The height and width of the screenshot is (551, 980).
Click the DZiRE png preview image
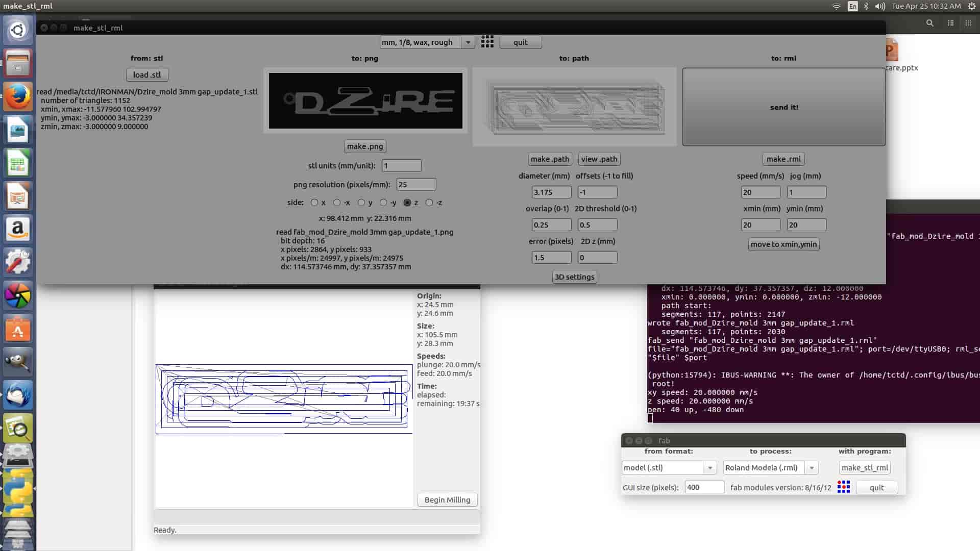[365, 101]
